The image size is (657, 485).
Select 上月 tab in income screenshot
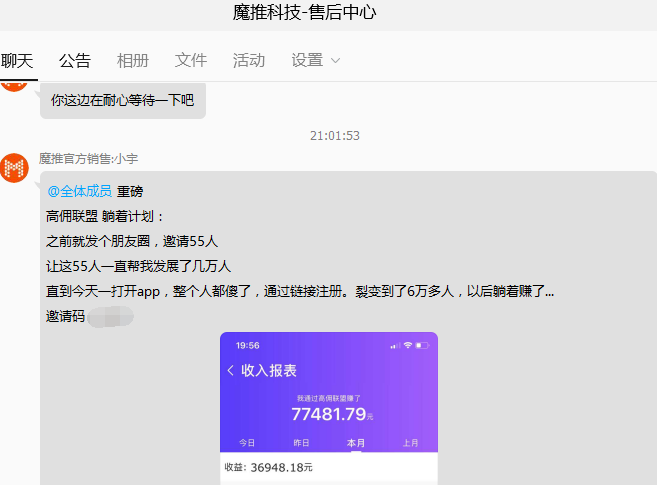coord(411,443)
